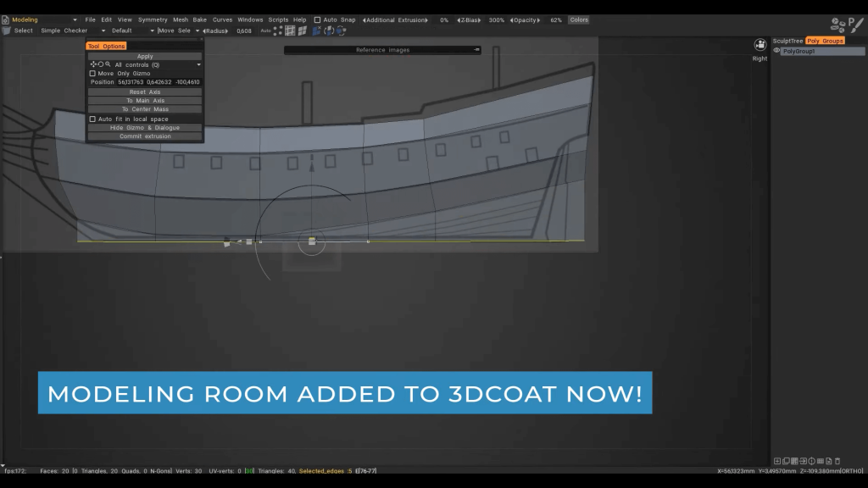Increase Additional Extrusion with right arrow
Screen dimensions: 868x488
(426, 20)
